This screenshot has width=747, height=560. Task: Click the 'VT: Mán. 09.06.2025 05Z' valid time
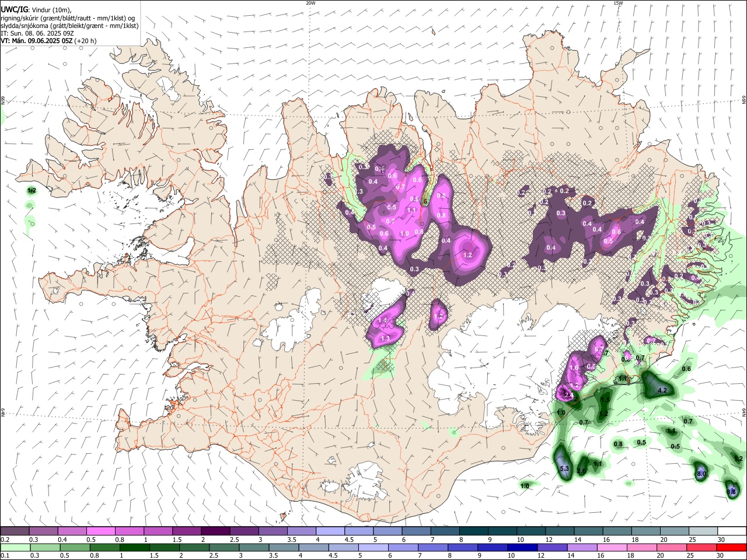tap(37, 41)
